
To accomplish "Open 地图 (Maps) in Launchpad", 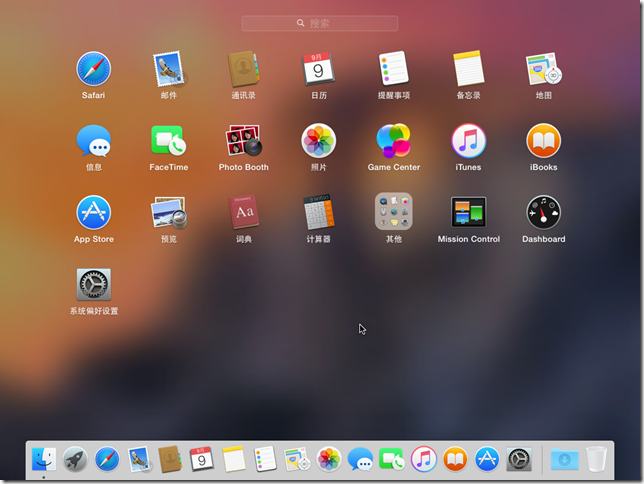I will 543,68.
